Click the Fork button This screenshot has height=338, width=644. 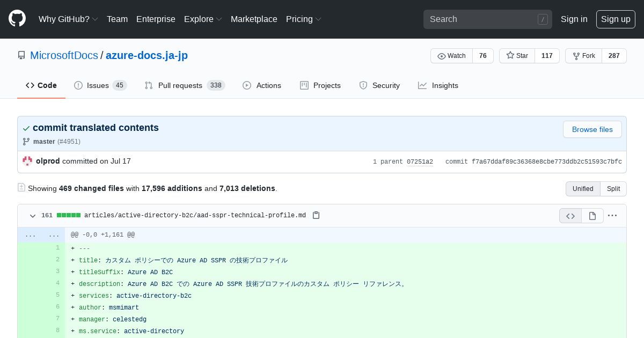583,56
